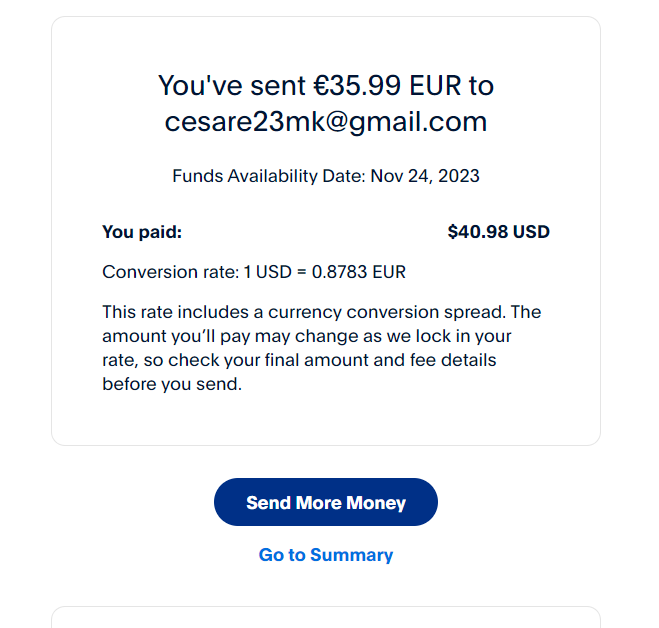This screenshot has height=628, width=659.
Task: Click the "You paid:" label
Action: [x=142, y=232]
